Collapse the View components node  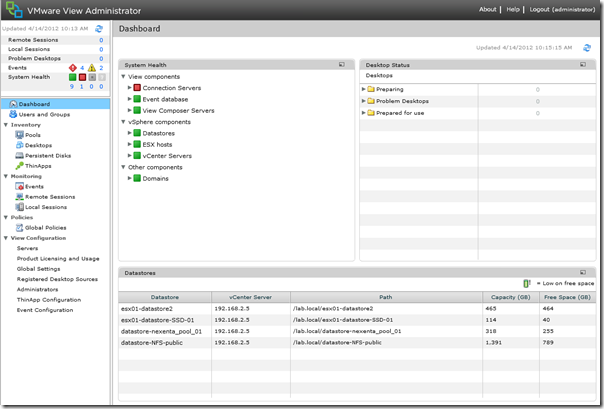(x=123, y=77)
